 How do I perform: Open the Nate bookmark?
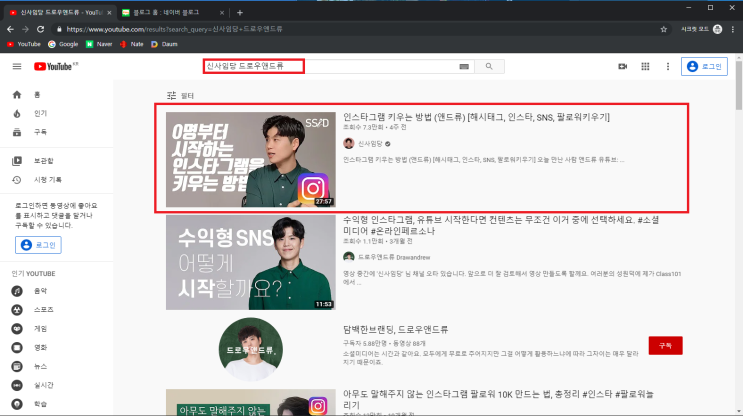click(131, 44)
